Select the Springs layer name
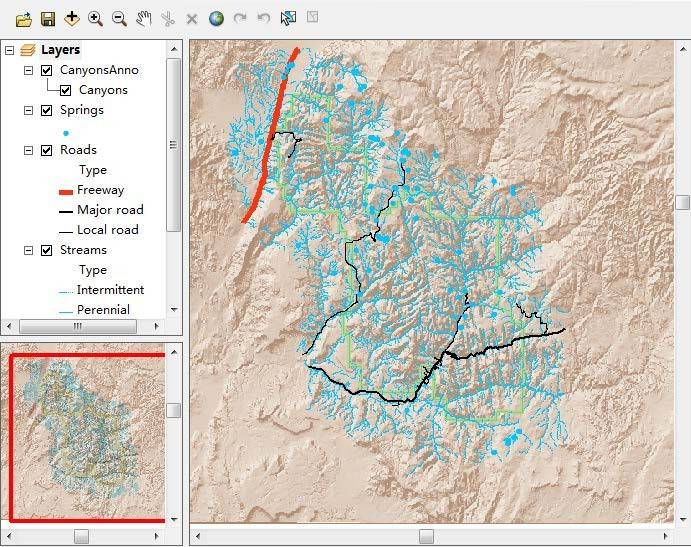This screenshot has width=691, height=547. tap(82, 110)
